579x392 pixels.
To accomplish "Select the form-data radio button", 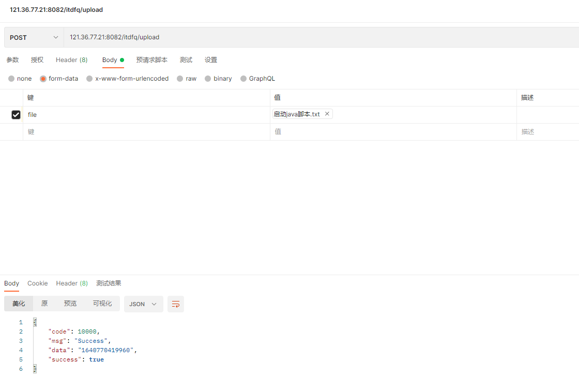I will [x=43, y=79].
